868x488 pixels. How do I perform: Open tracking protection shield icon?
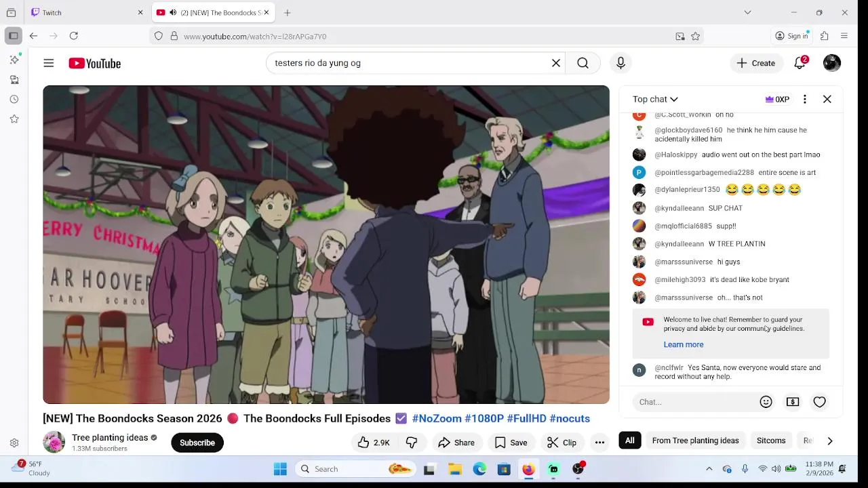point(159,37)
